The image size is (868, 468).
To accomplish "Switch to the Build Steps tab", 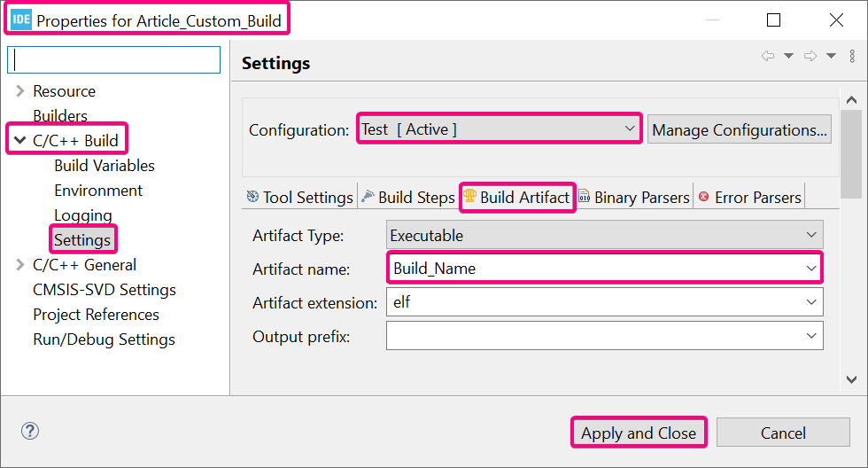I will pyautogui.click(x=407, y=198).
